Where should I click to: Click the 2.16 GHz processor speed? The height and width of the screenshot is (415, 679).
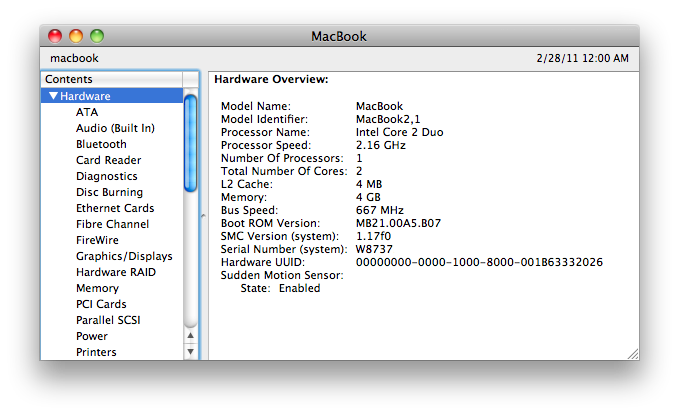pyautogui.click(x=381, y=145)
